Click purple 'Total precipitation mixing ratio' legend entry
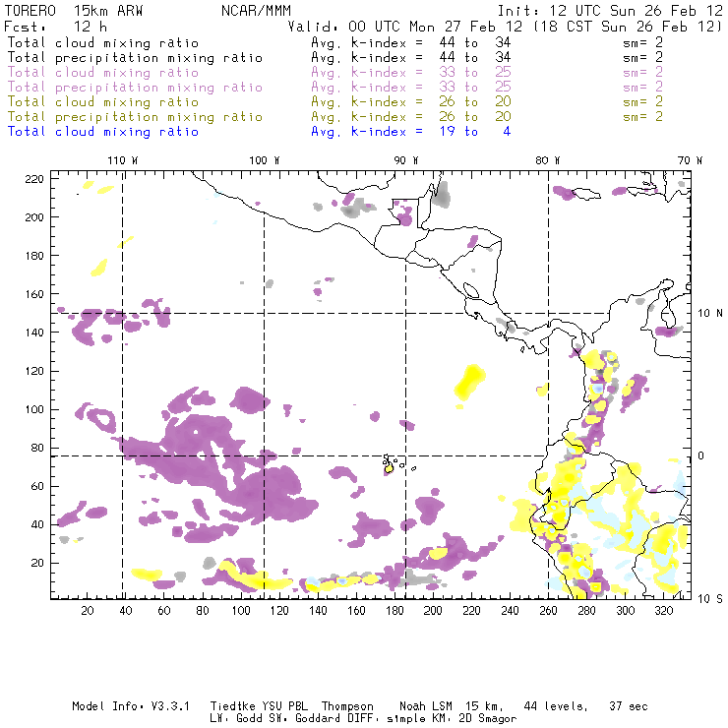This screenshot has height=728, width=728. point(135,88)
